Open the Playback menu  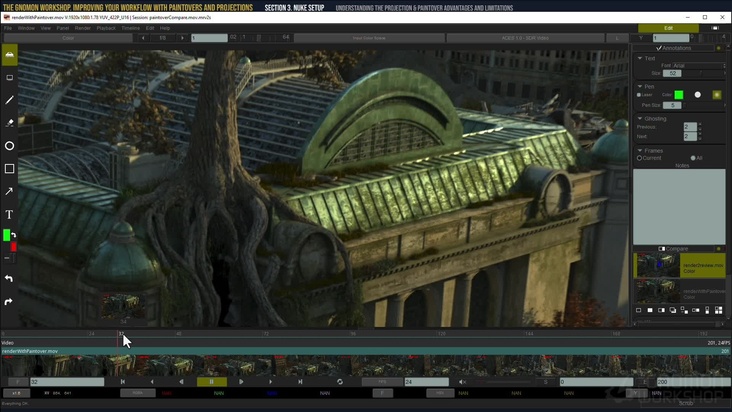coord(106,28)
